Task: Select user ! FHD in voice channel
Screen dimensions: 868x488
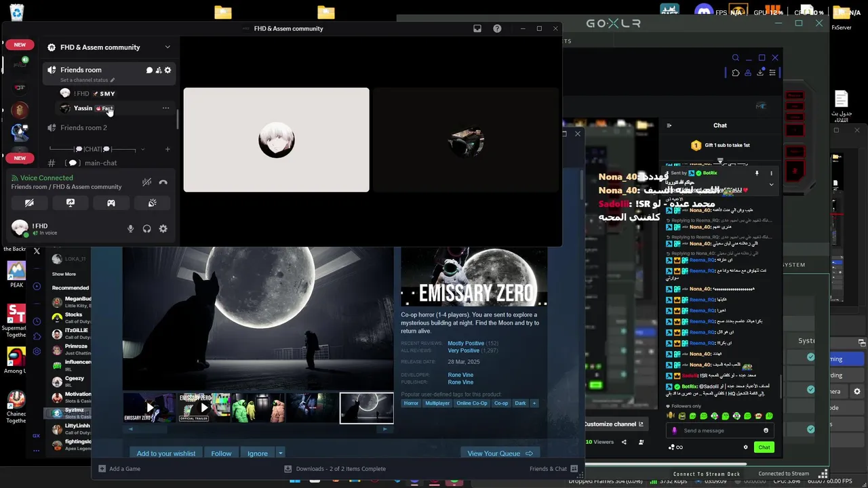Action: coord(87,94)
